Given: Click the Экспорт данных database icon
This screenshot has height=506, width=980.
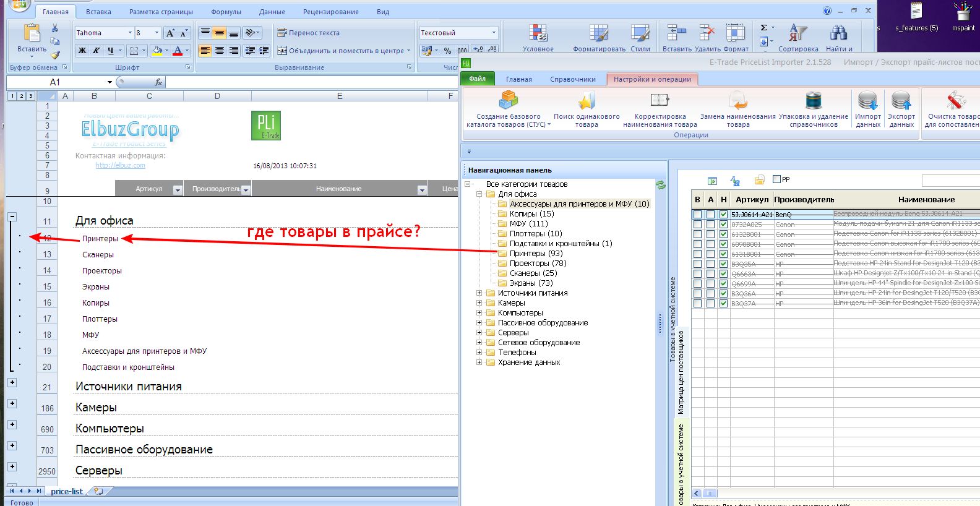Looking at the screenshot, I should (x=901, y=100).
